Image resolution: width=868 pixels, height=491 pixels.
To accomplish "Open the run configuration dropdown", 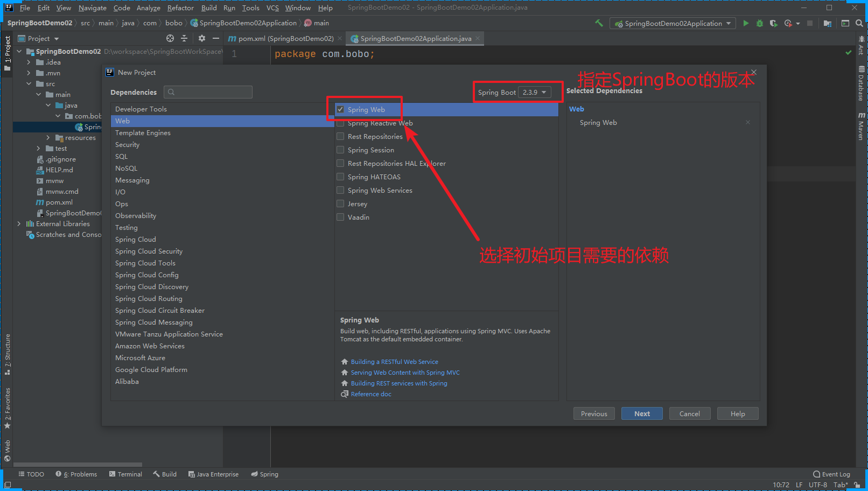I will point(673,23).
